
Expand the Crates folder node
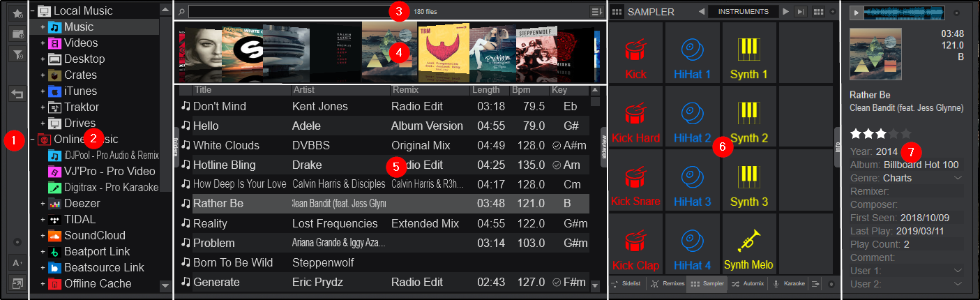[x=43, y=75]
